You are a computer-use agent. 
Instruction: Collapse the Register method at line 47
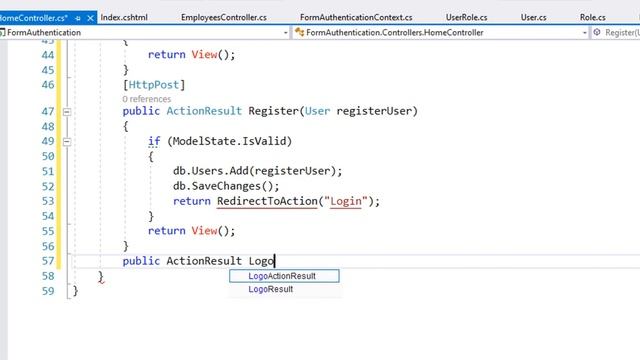point(67,111)
